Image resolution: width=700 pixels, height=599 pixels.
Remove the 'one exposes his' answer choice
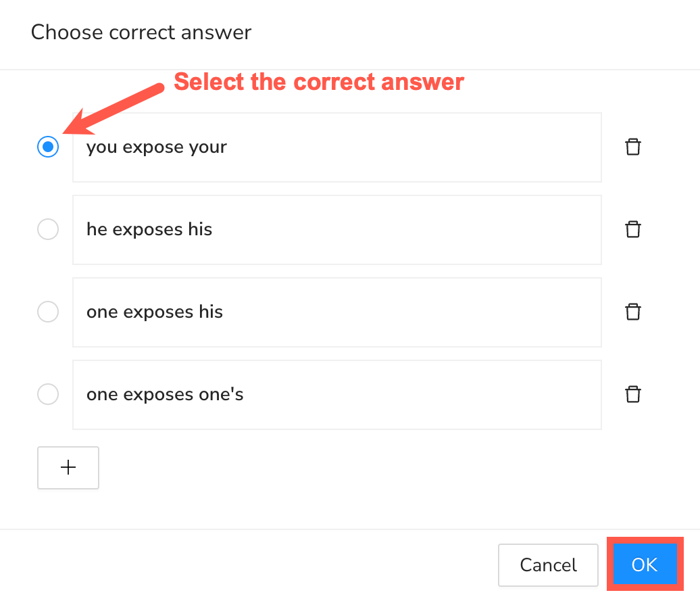633,312
